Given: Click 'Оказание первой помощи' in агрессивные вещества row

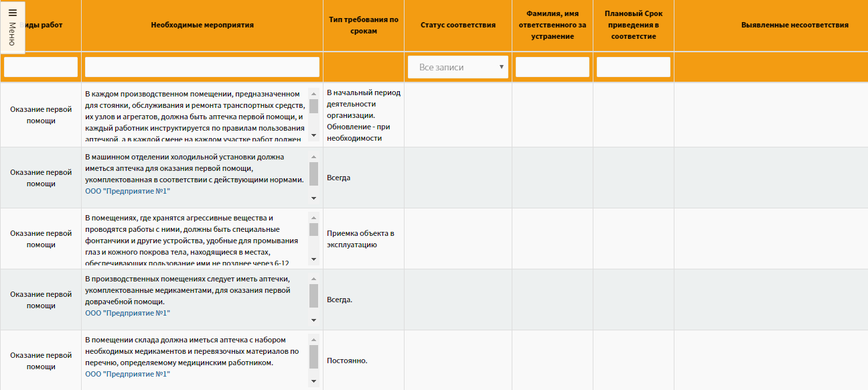Looking at the screenshot, I should pyautogui.click(x=41, y=239).
